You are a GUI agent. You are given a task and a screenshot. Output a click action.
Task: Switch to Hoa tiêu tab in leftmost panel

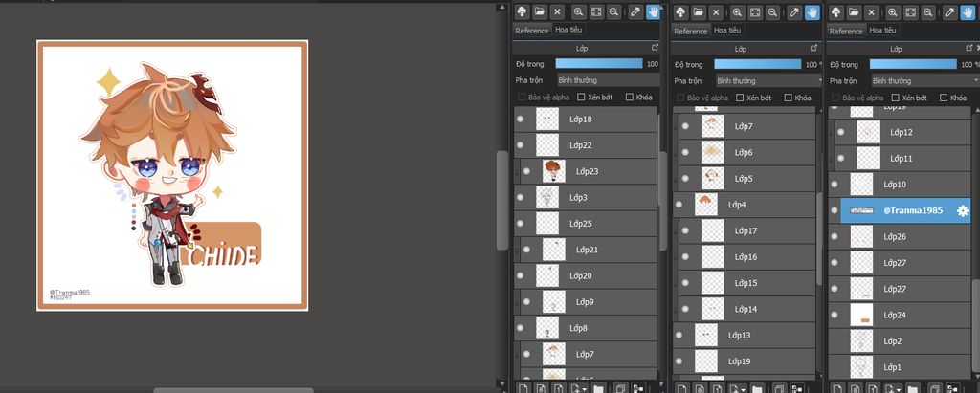568,30
